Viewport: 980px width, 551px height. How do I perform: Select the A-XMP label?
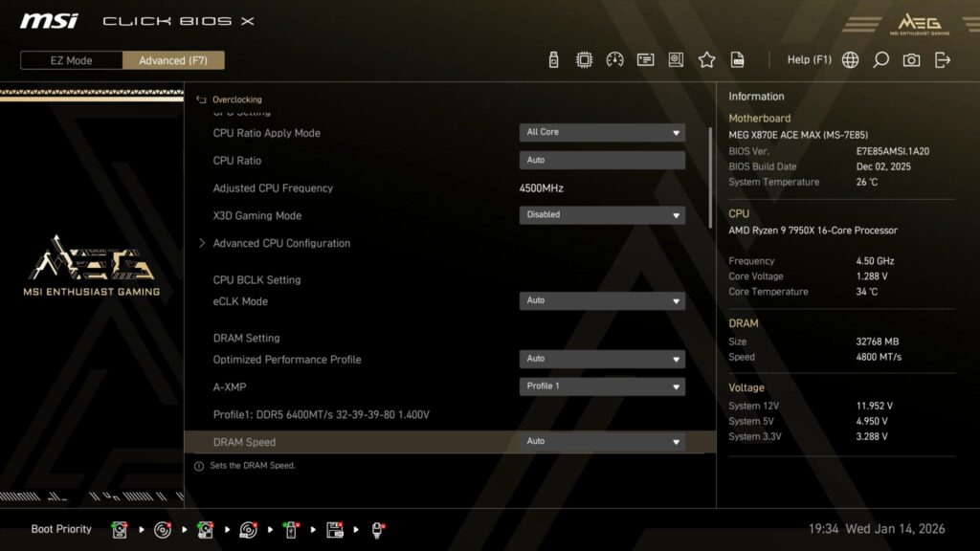(230, 386)
